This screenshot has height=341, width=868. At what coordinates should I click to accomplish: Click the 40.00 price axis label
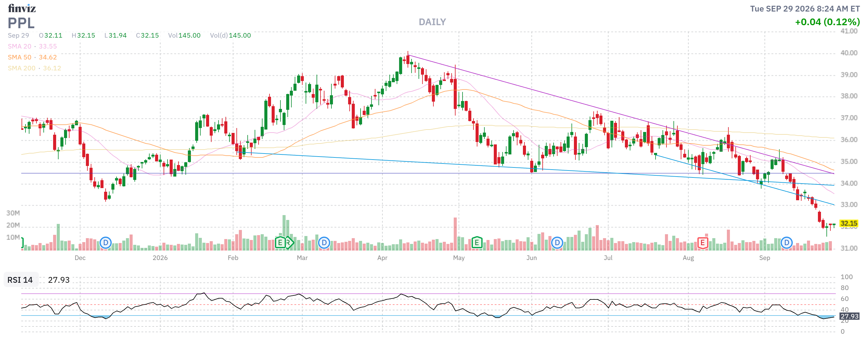[x=849, y=53]
